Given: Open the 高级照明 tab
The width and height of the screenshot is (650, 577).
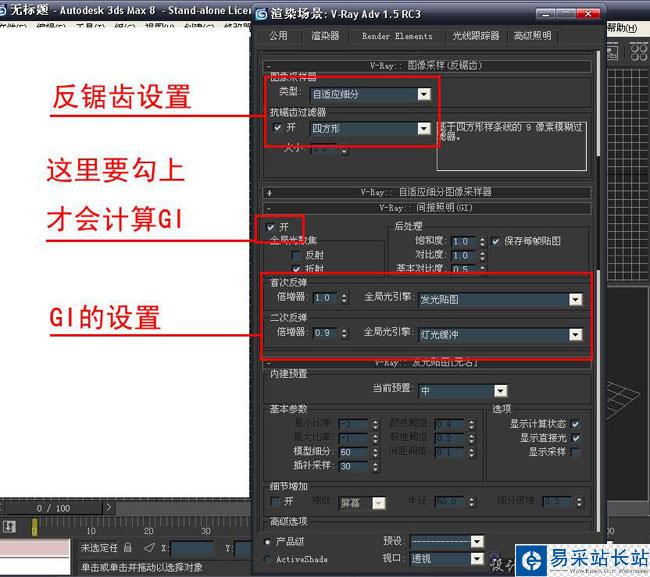Looking at the screenshot, I should tap(532, 36).
